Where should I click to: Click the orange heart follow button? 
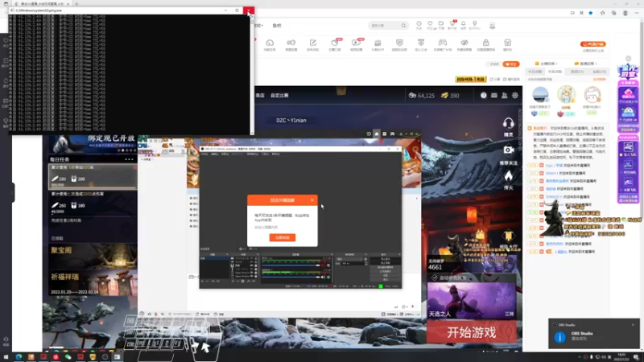(511, 64)
